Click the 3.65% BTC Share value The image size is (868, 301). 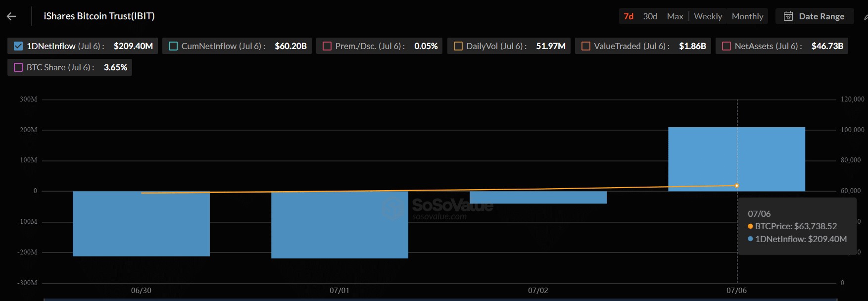pyautogui.click(x=115, y=67)
